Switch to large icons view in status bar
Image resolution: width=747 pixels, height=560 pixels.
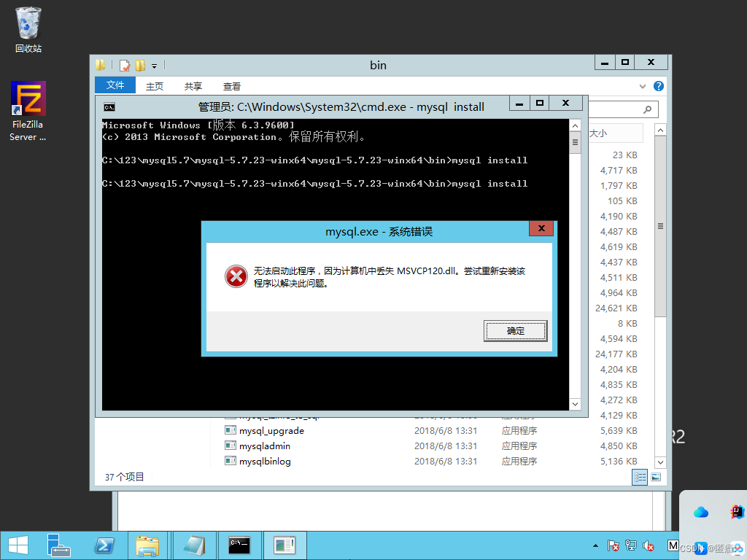(655, 477)
